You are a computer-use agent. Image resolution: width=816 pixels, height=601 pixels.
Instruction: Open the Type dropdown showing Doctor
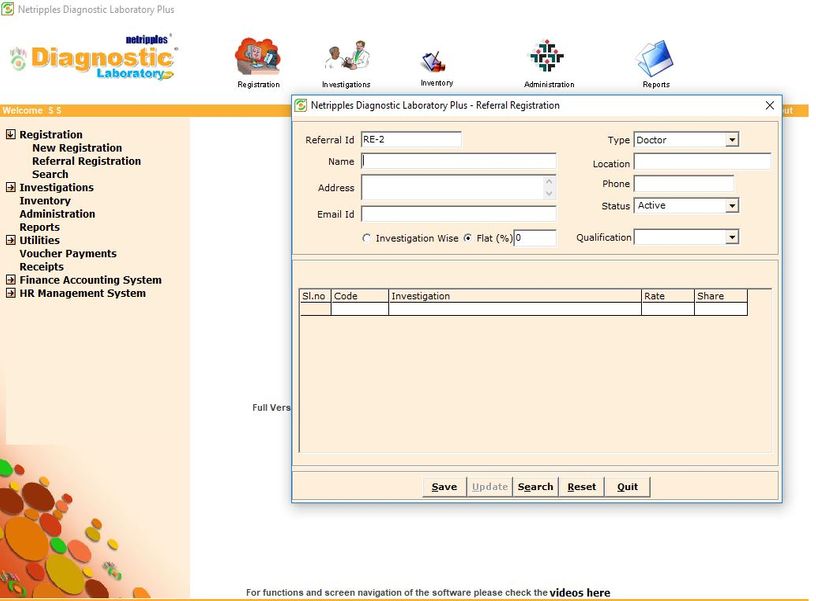(732, 140)
